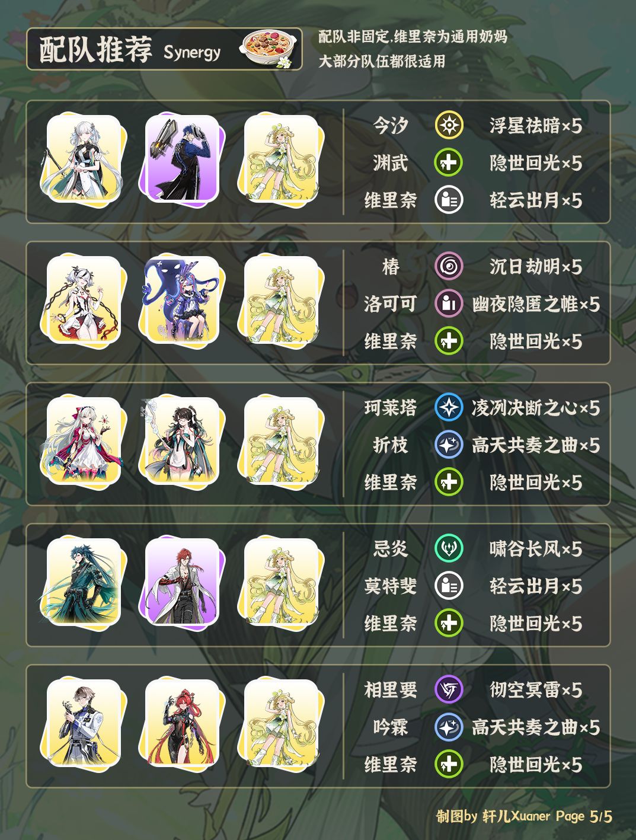The width and height of the screenshot is (636, 840).
Task: Click the teal wind icon beside 忌炎
Action: 449,549
